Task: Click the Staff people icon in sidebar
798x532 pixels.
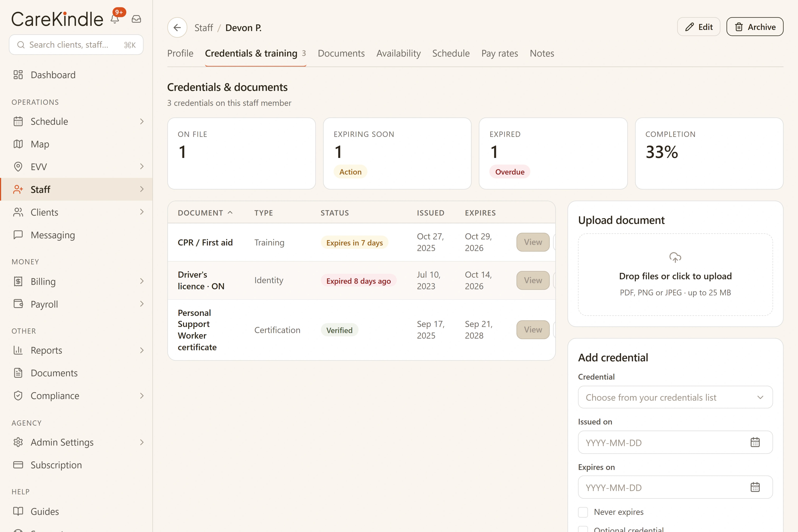Action: tap(18, 189)
